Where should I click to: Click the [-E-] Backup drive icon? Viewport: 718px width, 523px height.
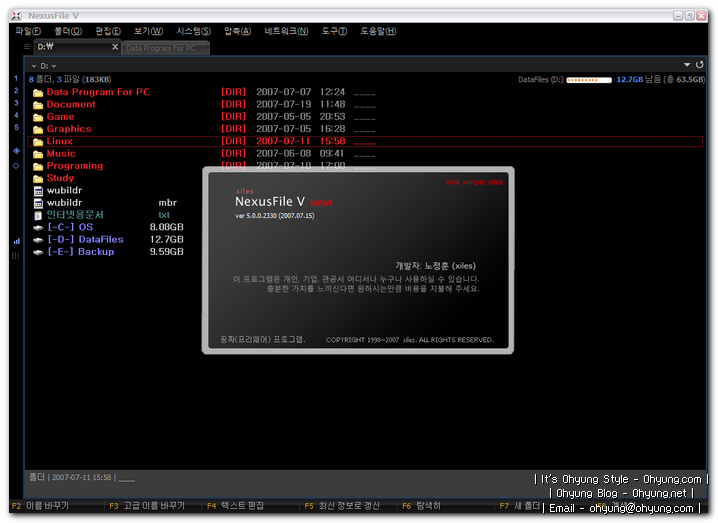pyautogui.click(x=38, y=252)
